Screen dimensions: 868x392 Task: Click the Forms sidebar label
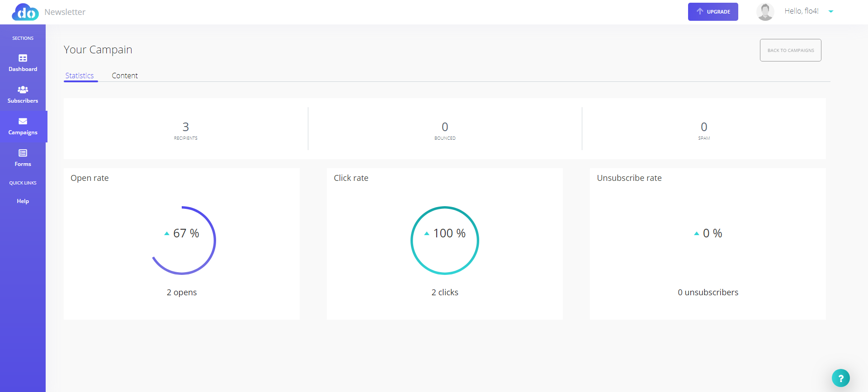[23, 164]
